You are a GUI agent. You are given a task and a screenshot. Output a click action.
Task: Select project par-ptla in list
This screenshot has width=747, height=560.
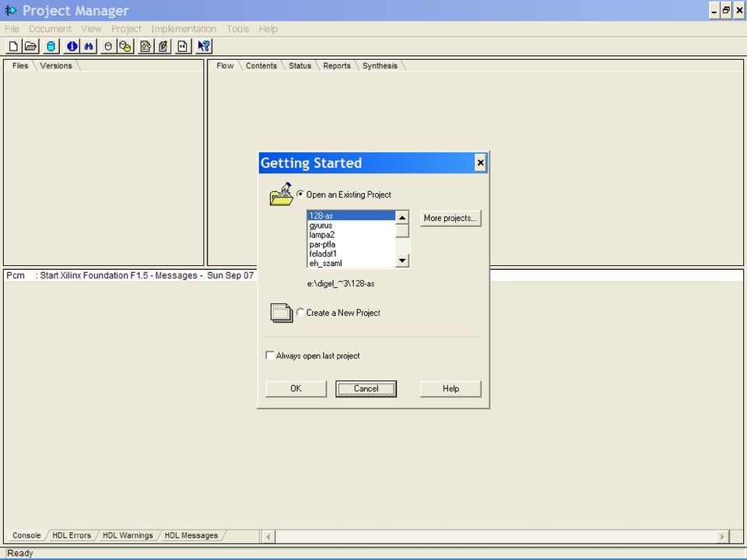point(351,244)
